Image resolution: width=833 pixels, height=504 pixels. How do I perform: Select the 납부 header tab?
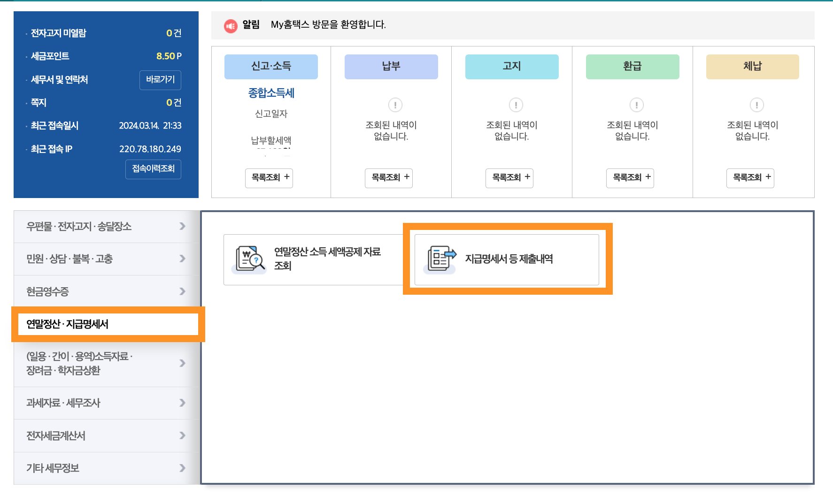click(391, 67)
